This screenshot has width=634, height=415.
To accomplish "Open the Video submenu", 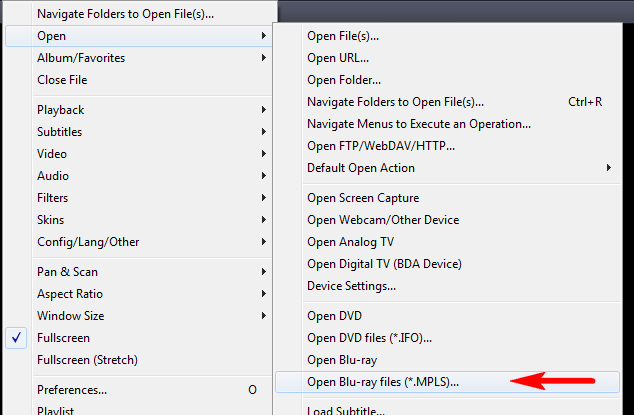I will point(138,154).
